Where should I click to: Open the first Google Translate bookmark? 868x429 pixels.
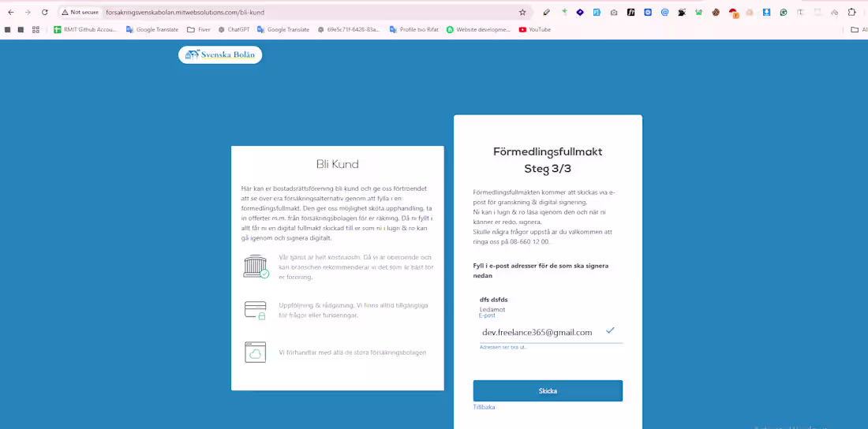click(152, 29)
